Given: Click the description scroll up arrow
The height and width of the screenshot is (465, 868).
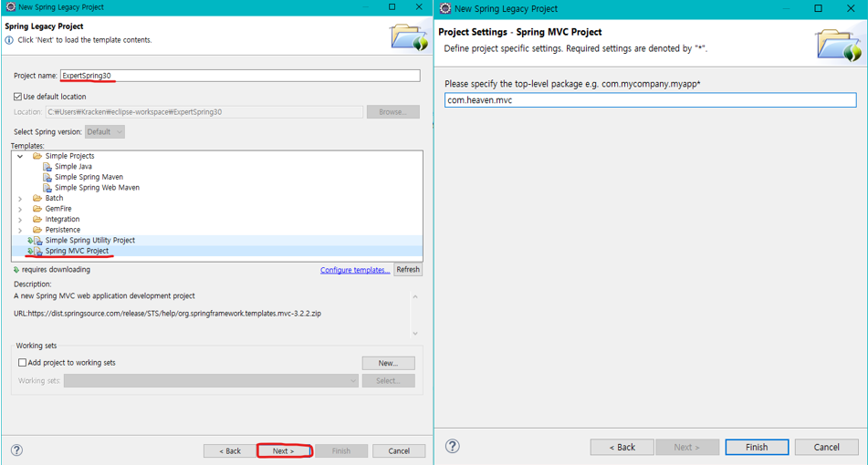Looking at the screenshot, I should pos(415,297).
